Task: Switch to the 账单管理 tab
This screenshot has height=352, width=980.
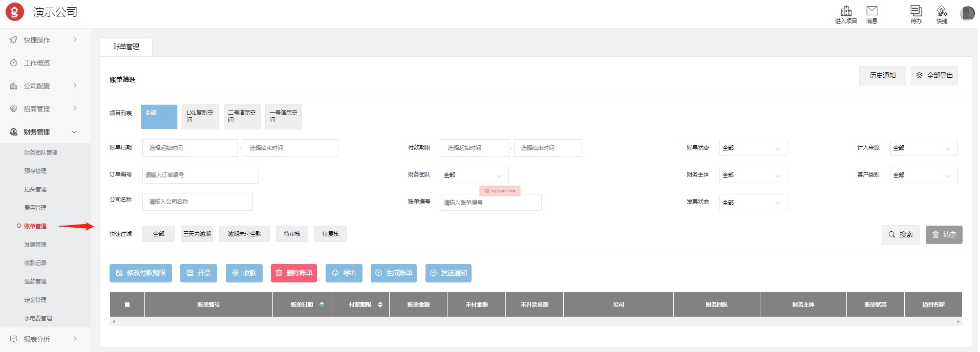Action: point(126,47)
